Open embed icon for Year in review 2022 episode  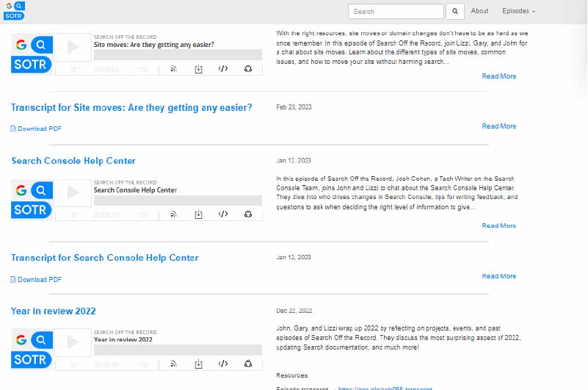pos(223,364)
